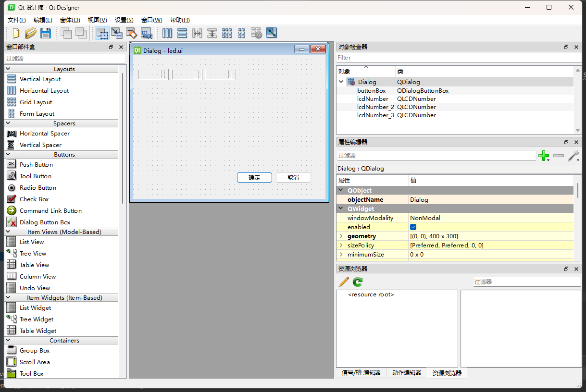Click windowModality value NonModal
The width and height of the screenshot is (586, 392).
click(491, 218)
